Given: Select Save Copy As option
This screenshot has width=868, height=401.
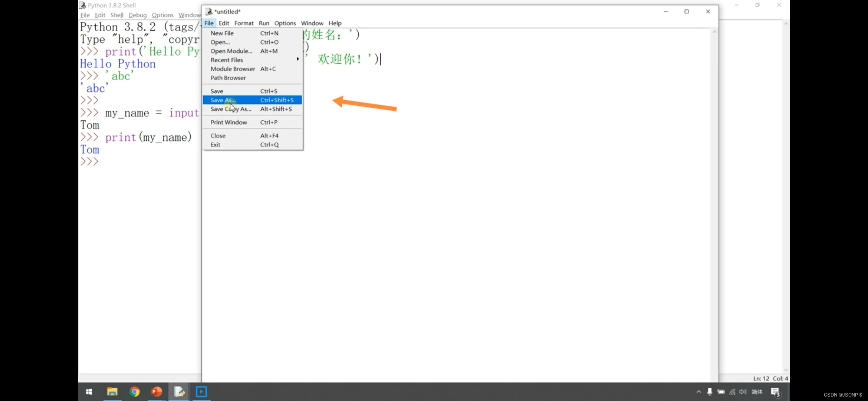Looking at the screenshot, I should (230, 108).
